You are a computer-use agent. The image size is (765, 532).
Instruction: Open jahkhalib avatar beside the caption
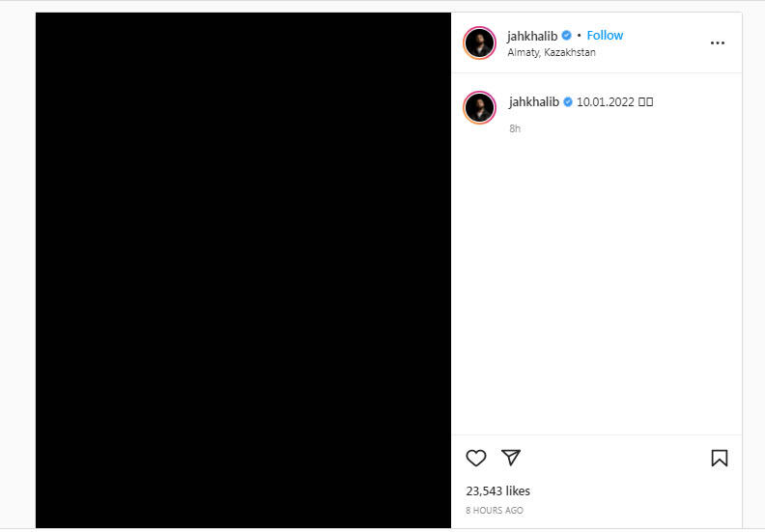click(479, 107)
